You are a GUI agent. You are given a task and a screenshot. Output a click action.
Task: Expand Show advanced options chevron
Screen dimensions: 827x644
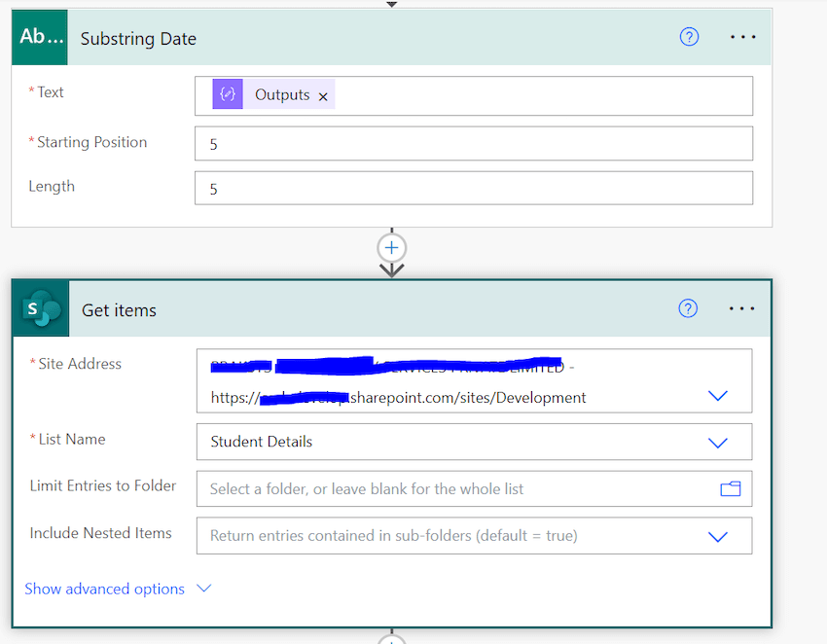(202, 589)
